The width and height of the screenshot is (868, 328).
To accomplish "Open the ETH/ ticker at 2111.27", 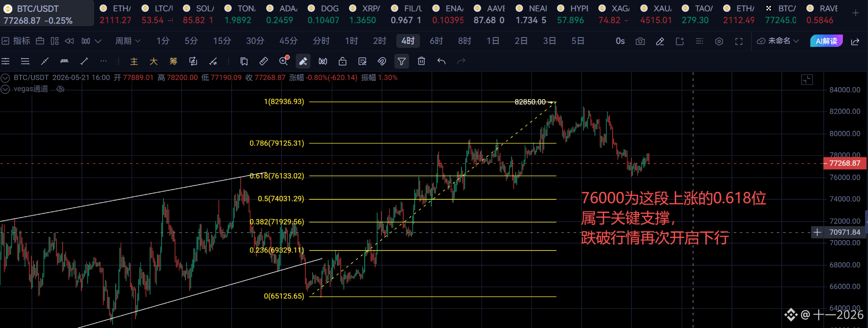I will [115, 14].
